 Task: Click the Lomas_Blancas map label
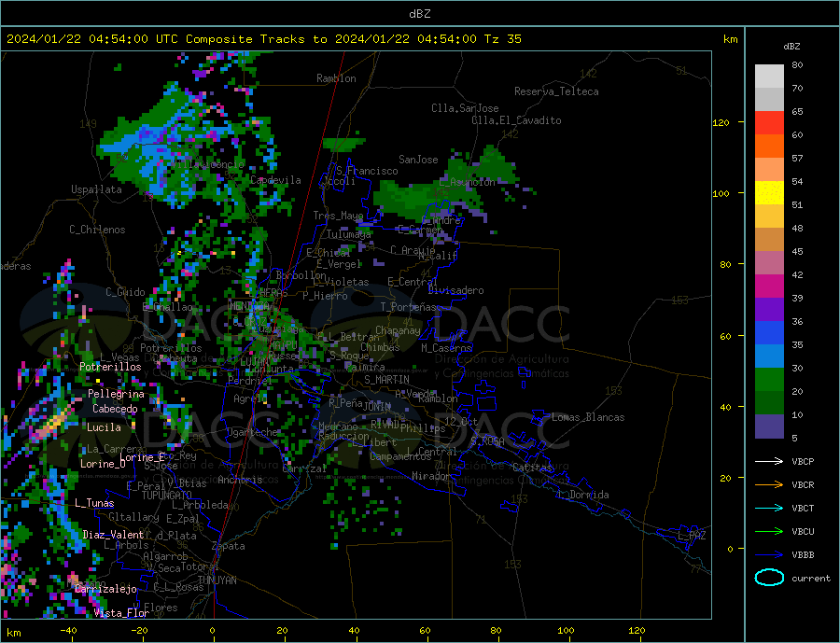click(x=588, y=417)
